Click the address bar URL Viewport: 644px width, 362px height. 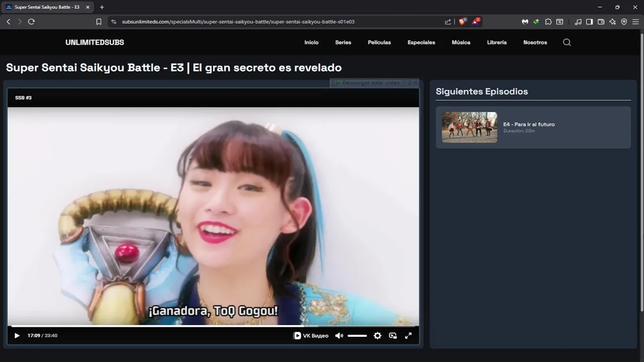(238, 22)
